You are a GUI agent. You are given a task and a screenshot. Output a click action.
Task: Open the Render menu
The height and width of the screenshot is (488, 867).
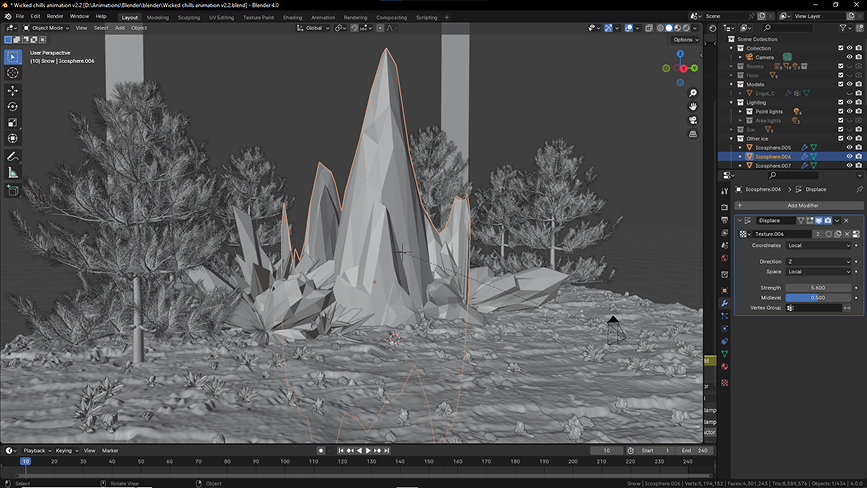click(x=55, y=17)
